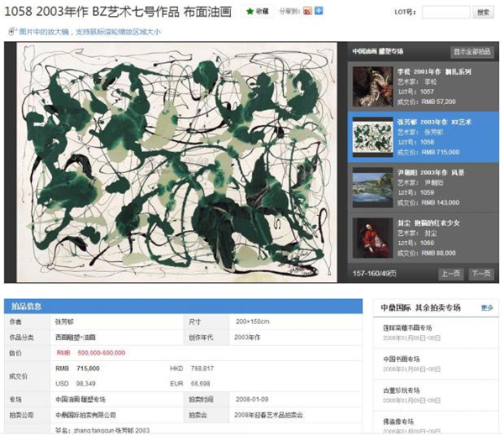Viewport: 504px width, 435px height.
Task: Open 佛造像专场 auction session link
Action: click(x=398, y=422)
